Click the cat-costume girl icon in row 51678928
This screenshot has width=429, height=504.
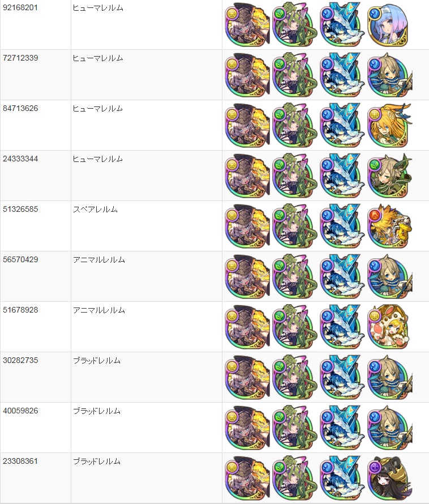coord(388,327)
